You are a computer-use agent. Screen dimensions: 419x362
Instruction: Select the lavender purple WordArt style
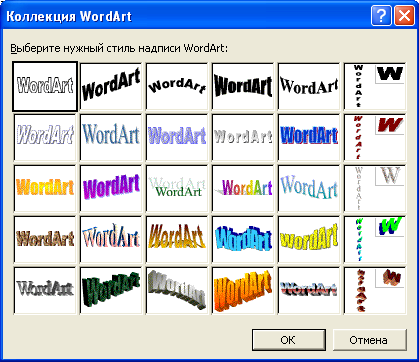[177, 137]
